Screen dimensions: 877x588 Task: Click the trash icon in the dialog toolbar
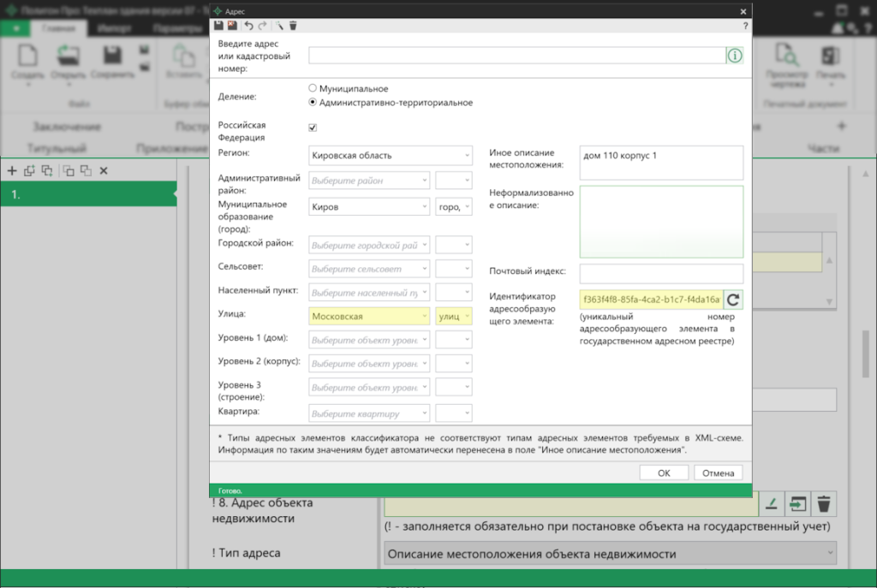tap(293, 27)
